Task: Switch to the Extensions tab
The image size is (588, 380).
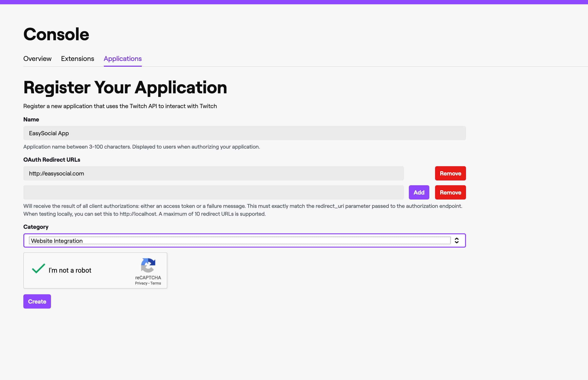Action: [x=77, y=59]
